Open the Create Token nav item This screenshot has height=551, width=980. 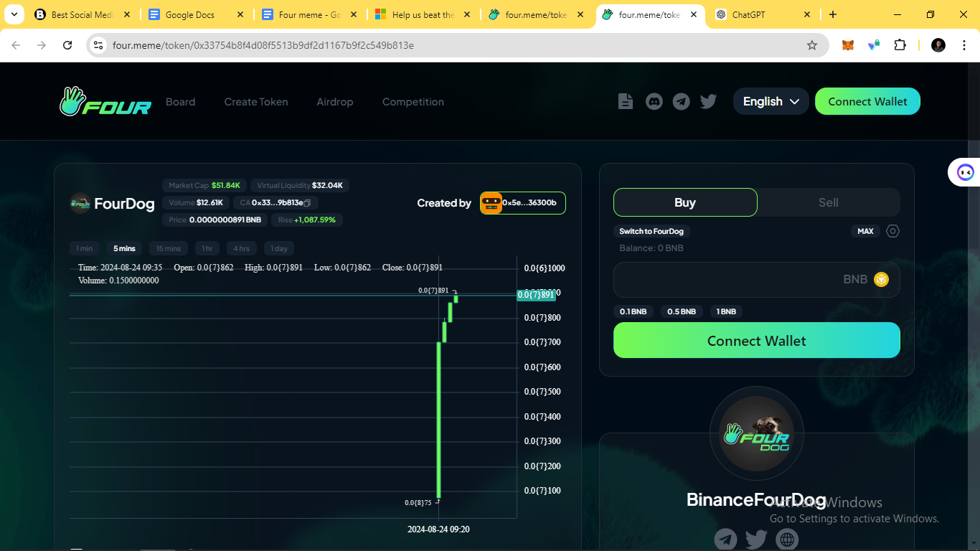[x=256, y=102]
